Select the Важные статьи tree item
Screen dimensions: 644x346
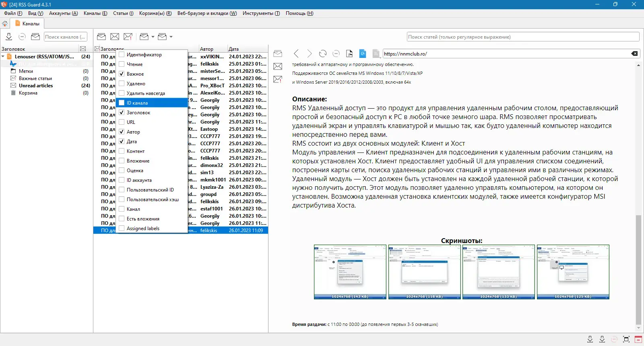35,78
